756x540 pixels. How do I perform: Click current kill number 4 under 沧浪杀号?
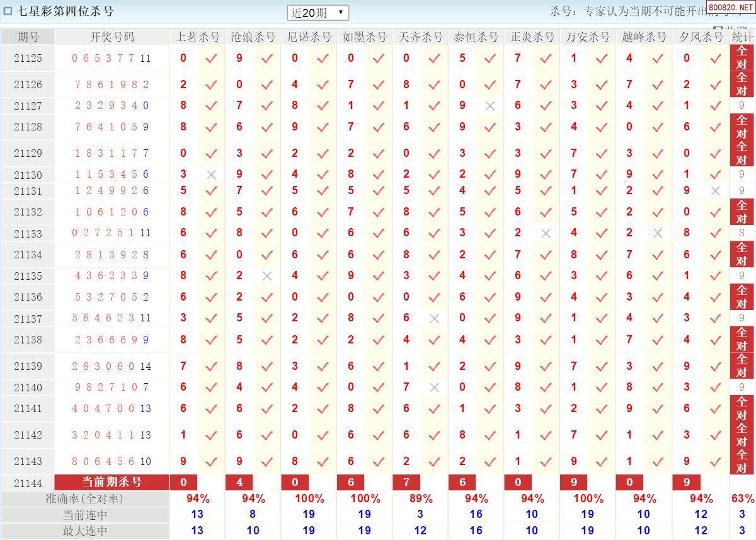[x=239, y=482]
